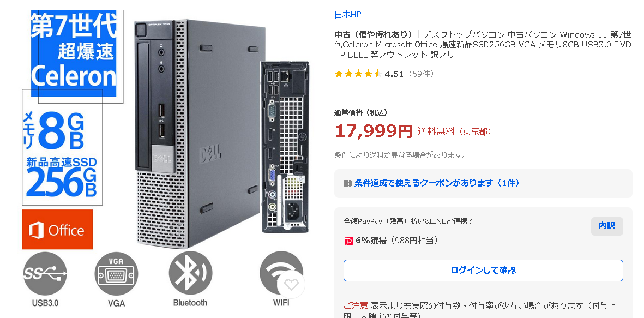Open the 日本HP store link
The image size is (644, 318).
[348, 15]
